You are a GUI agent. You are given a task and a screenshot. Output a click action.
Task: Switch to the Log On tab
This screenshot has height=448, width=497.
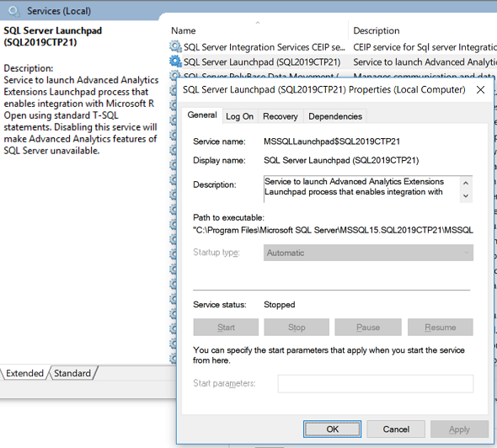[239, 116]
